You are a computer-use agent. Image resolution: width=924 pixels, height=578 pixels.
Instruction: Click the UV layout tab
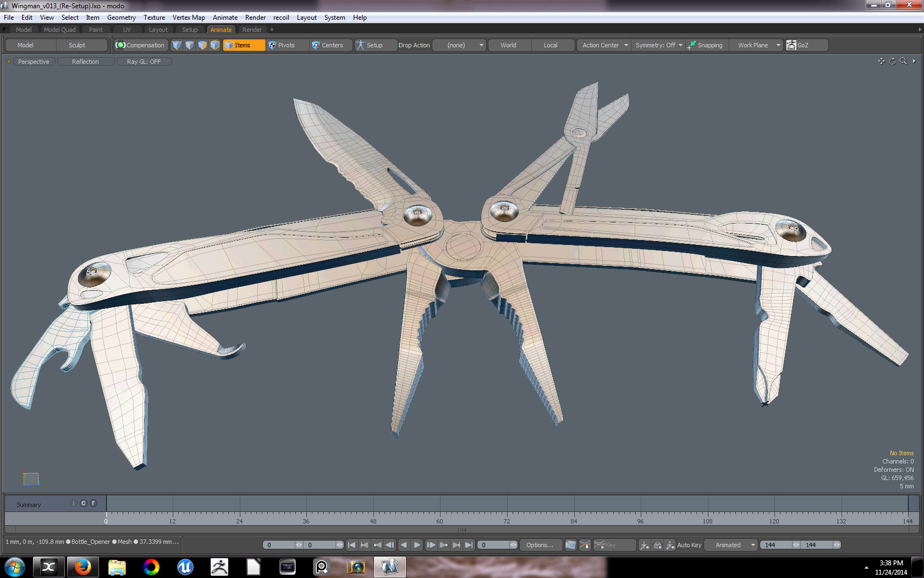127,30
